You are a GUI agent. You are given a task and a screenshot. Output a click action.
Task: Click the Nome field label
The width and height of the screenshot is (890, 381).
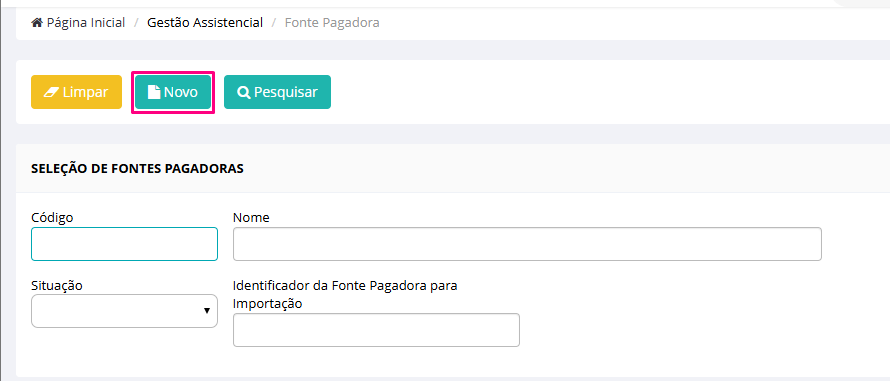251,217
